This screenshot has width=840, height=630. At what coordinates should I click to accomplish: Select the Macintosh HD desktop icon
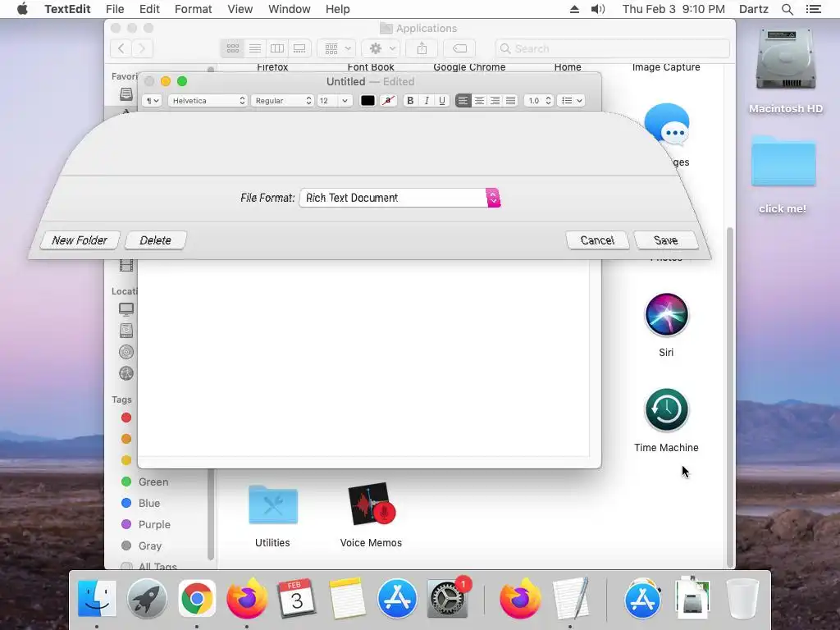click(785, 60)
